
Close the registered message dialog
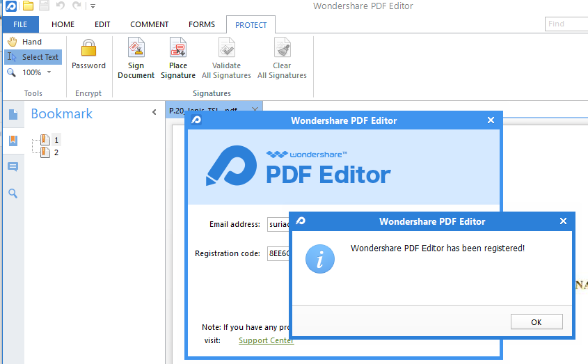(x=563, y=221)
